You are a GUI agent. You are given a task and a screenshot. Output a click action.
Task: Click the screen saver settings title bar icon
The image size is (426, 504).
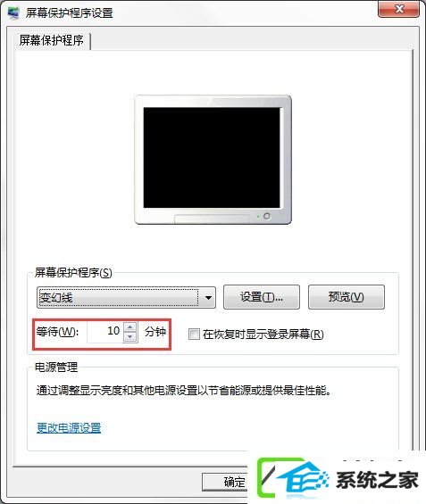pos(13,12)
